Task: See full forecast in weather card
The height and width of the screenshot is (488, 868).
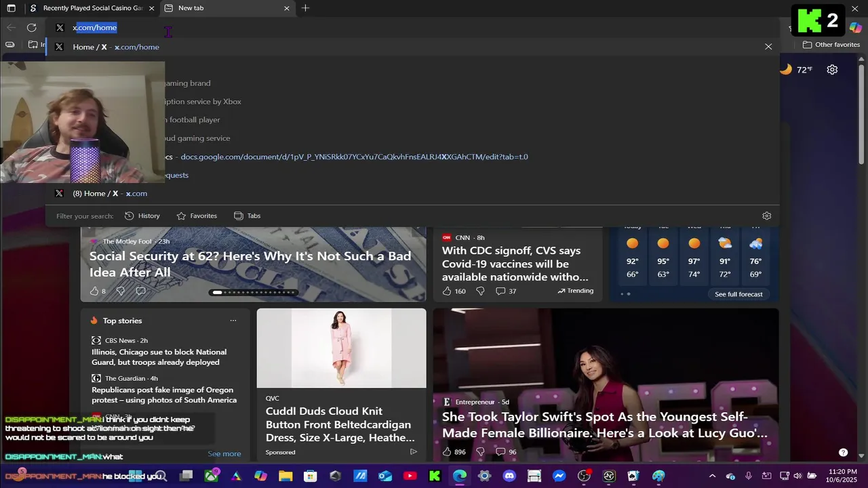Action: click(738, 294)
